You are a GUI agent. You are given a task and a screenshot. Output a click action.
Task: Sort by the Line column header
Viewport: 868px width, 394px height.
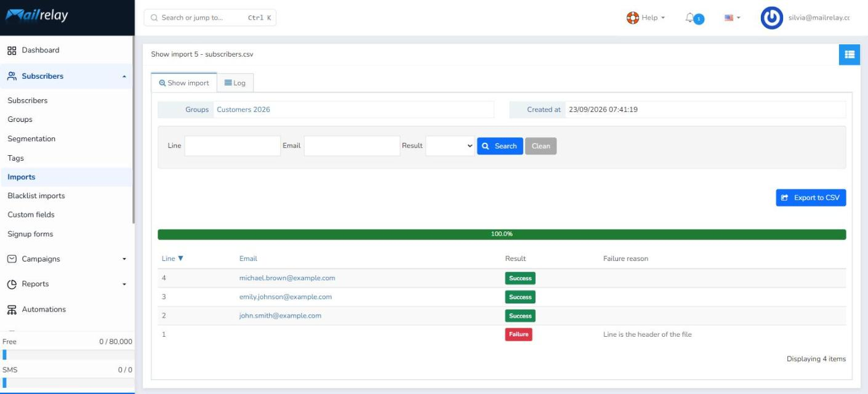172,259
